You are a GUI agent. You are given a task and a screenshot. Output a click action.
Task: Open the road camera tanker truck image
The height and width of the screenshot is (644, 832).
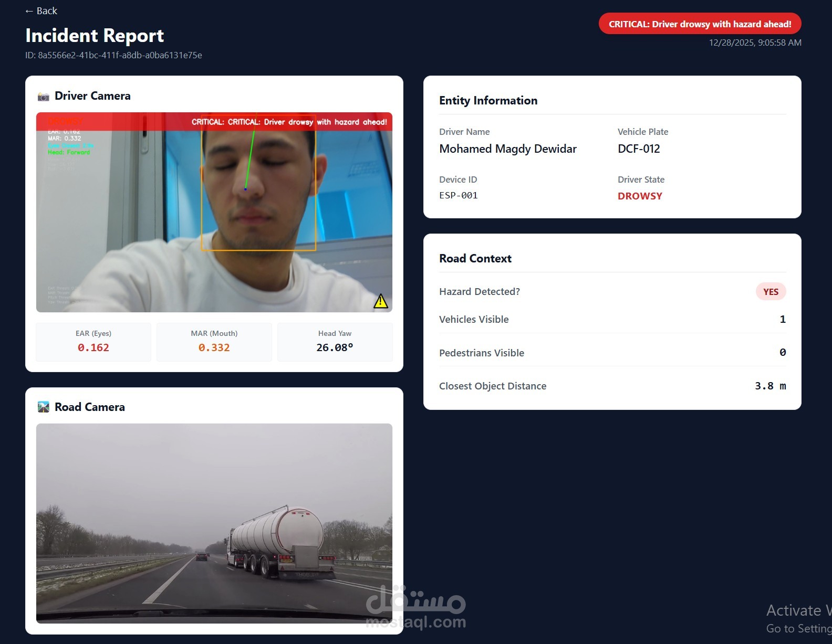214,523
